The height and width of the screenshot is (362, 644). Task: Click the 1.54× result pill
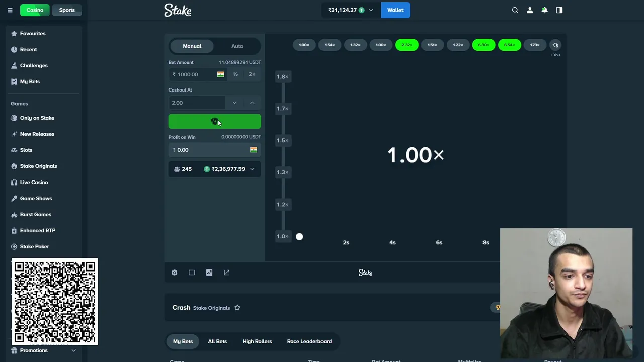330,45
